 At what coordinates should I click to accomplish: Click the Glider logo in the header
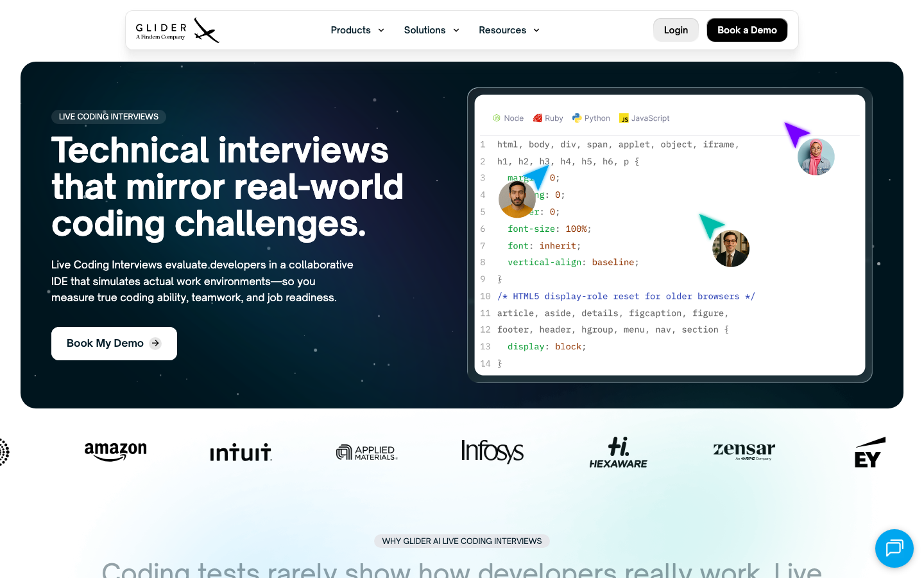click(177, 30)
